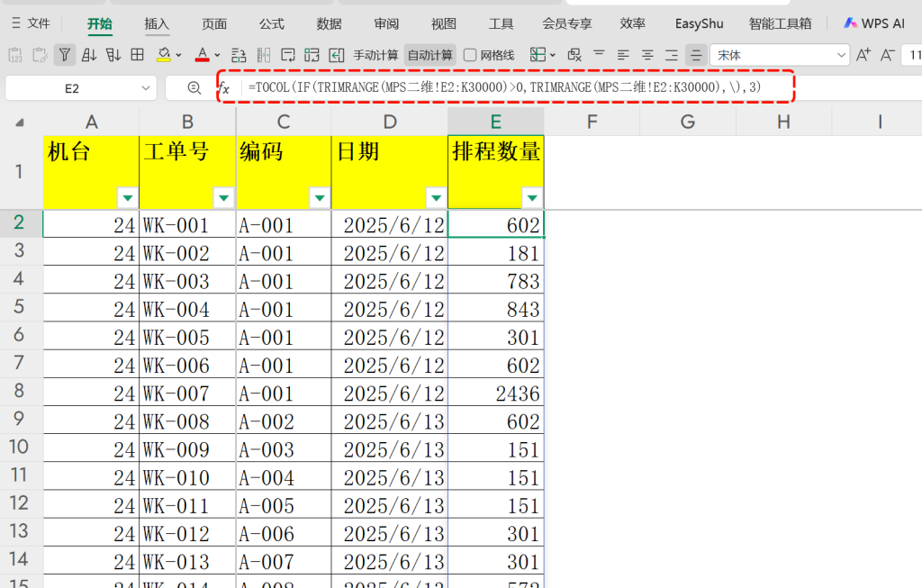Viewport: 922px width, 588px height.
Task: Align text right icon
Action: pos(672,55)
